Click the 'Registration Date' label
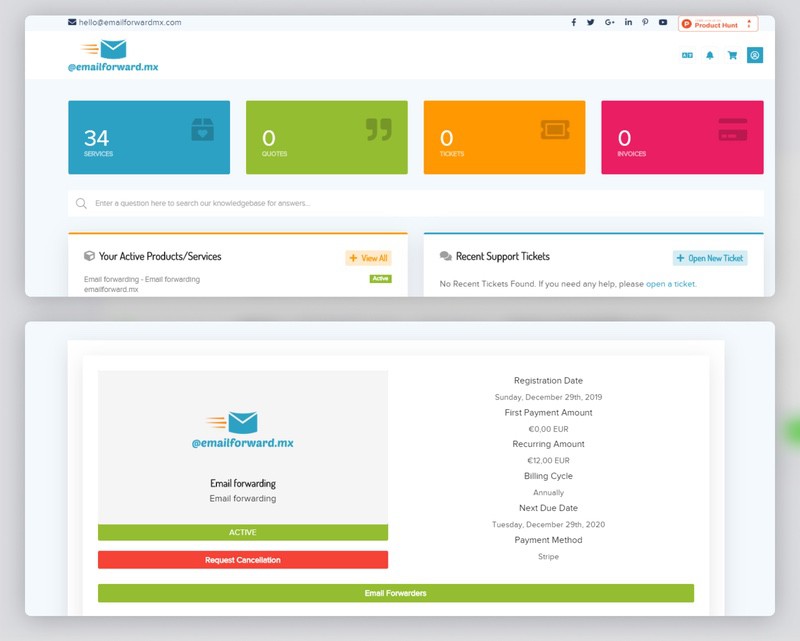 548,381
